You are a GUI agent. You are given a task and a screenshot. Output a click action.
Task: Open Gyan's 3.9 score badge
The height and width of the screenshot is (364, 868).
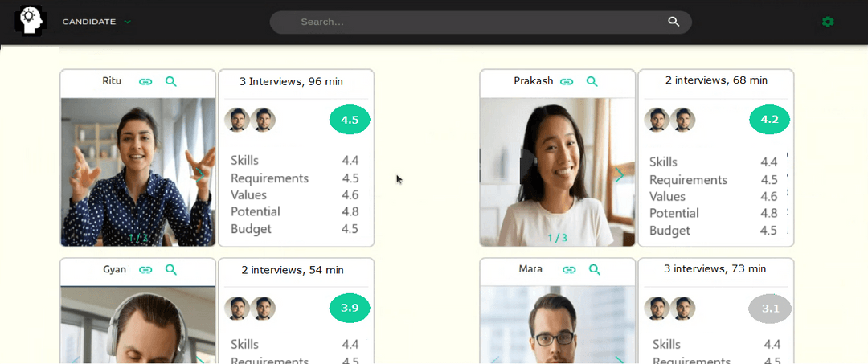[x=350, y=308]
